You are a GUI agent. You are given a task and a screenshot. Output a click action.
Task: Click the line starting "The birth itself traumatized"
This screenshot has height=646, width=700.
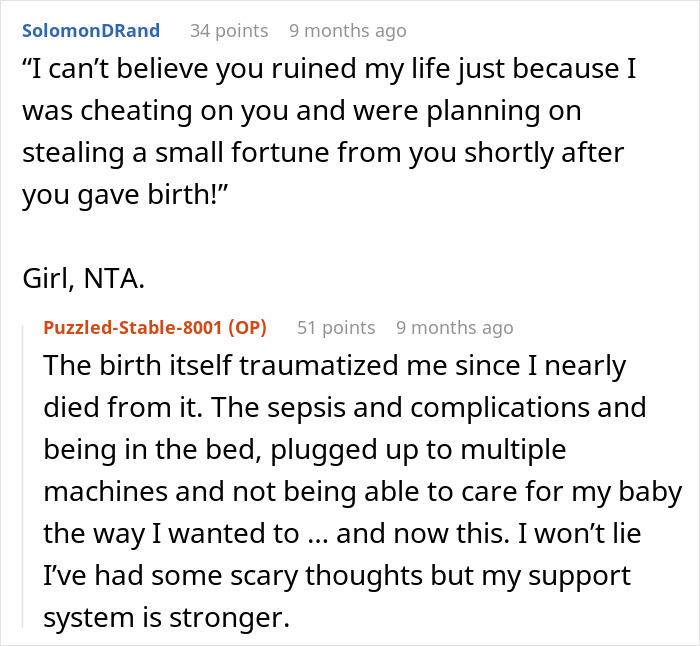tap(334, 366)
